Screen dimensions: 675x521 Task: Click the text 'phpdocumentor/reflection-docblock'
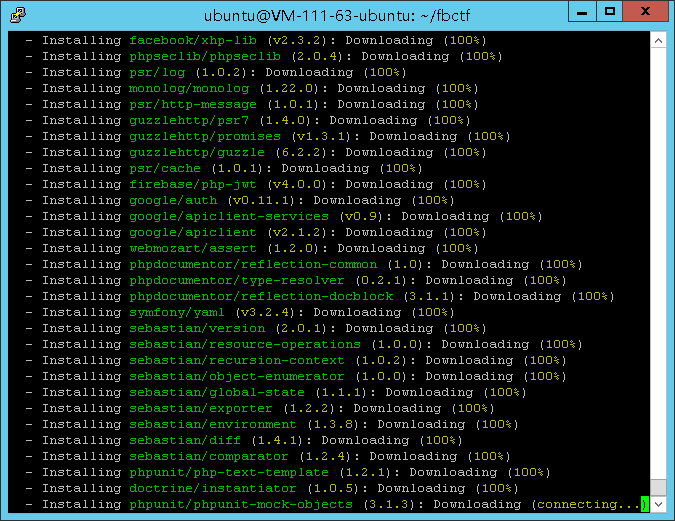[x=261, y=296]
